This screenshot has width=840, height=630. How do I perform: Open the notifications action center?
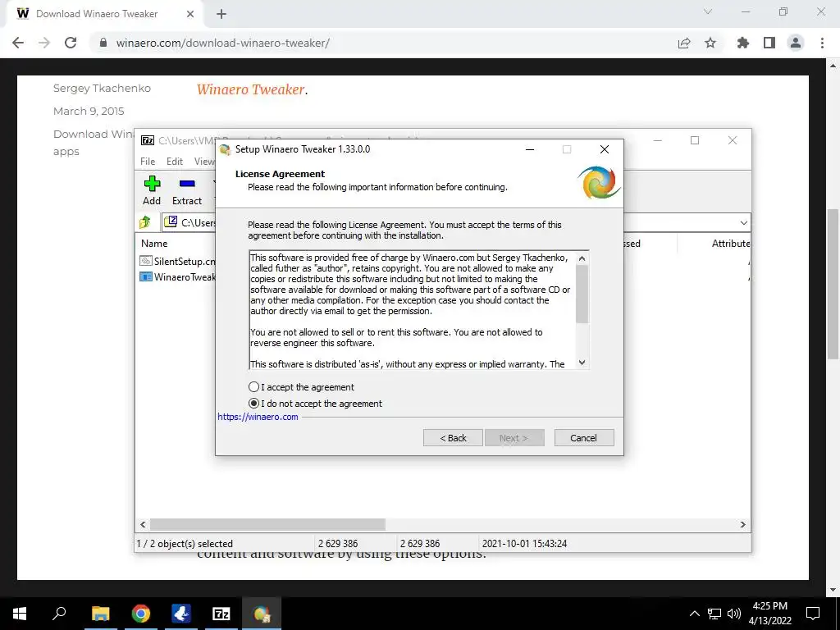pos(813,614)
